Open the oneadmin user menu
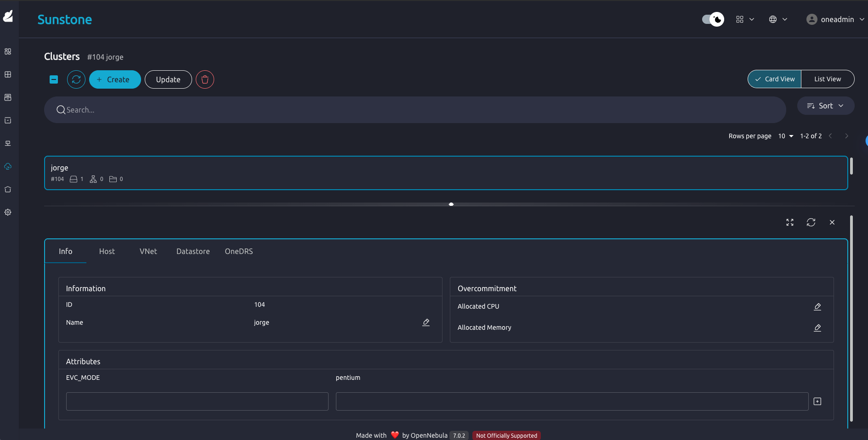The image size is (868, 440). [x=835, y=19]
